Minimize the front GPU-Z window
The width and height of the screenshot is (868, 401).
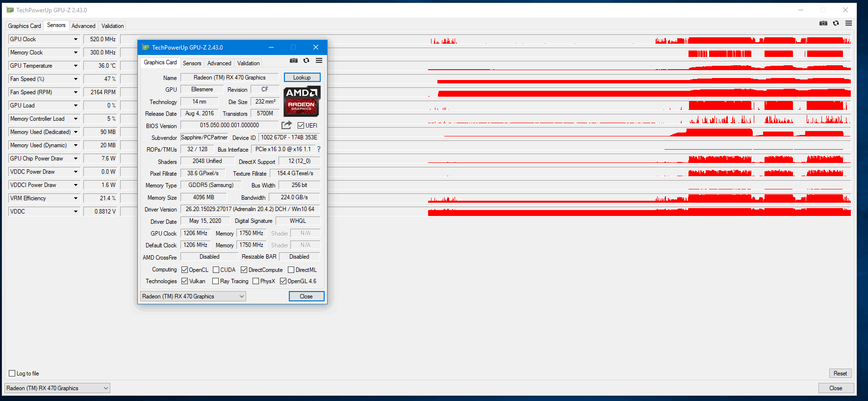(271, 47)
